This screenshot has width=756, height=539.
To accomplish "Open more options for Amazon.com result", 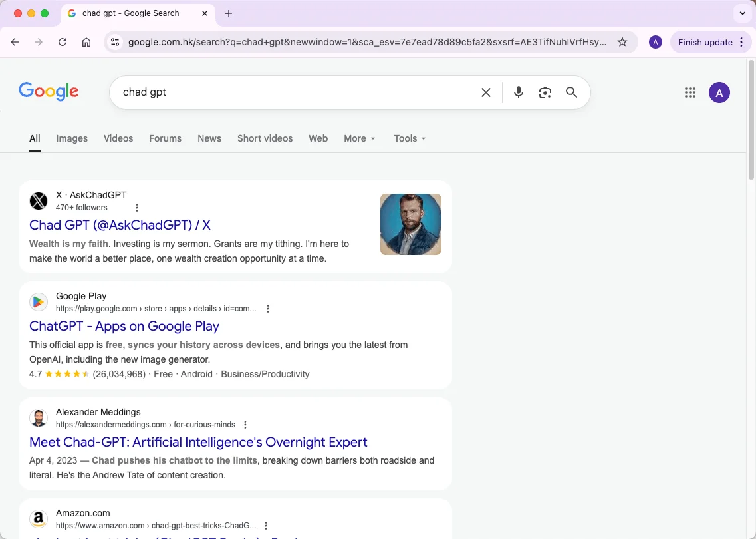I will coord(266,526).
